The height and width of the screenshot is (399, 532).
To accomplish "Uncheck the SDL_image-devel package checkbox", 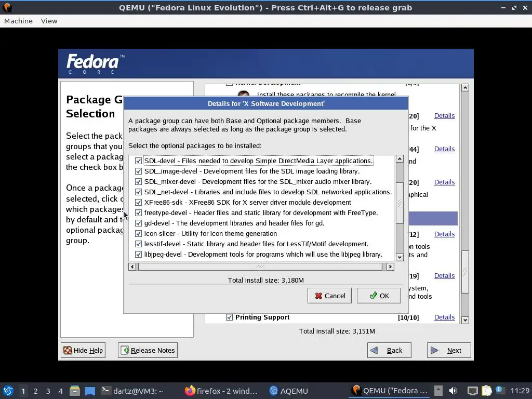I will (138, 171).
